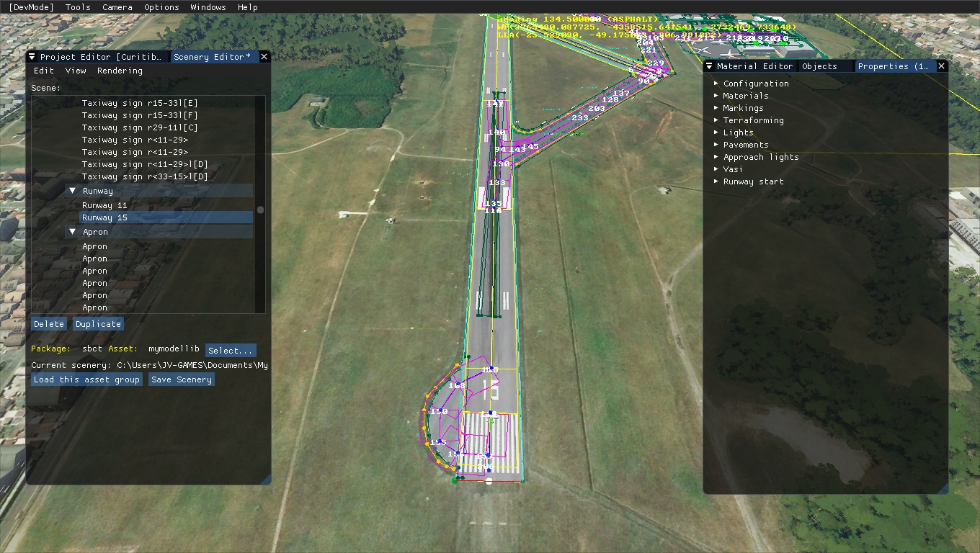The height and width of the screenshot is (553, 980).
Task: Collapse the Apron group in scene list
Action: coord(73,232)
